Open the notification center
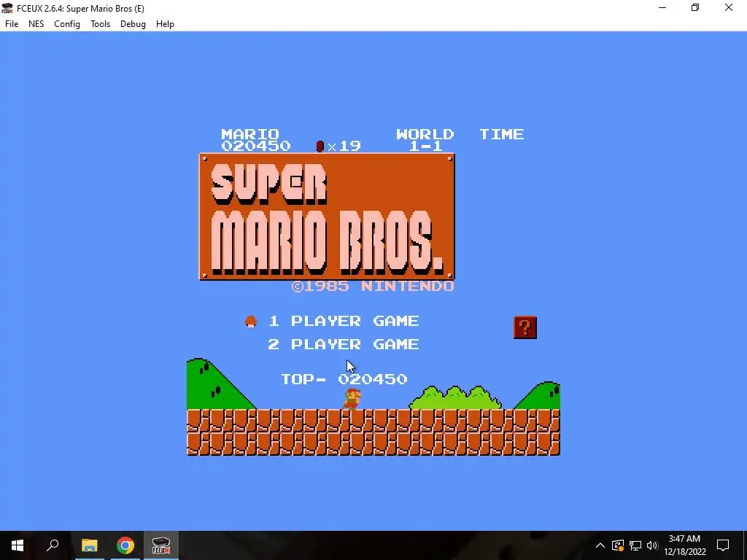Viewport: 747px width, 560px height. click(x=723, y=545)
